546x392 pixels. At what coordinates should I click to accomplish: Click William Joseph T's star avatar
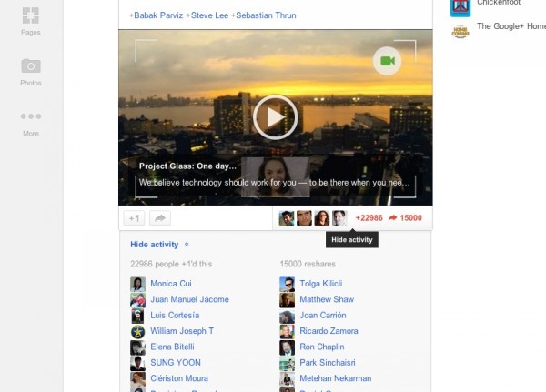click(138, 332)
